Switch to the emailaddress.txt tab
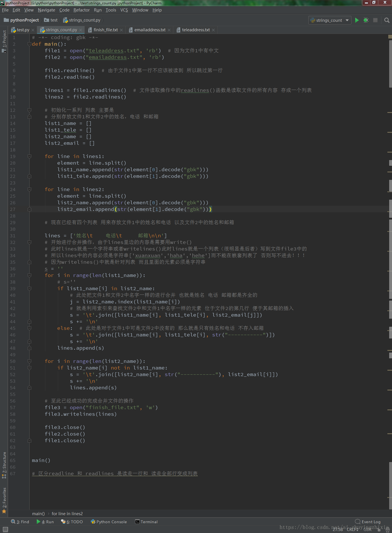The height and width of the screenshot is (533, 392). point(150,30)
